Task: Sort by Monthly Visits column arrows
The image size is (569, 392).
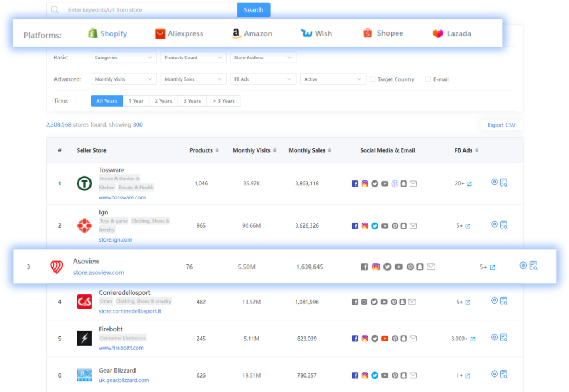Action: pos(274,150)
